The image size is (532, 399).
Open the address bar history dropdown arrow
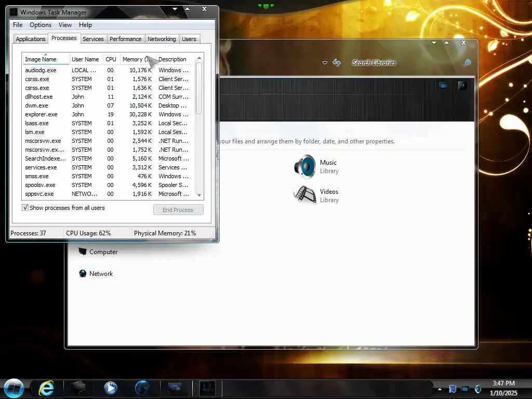pyautogui.click(x=325, y=63)
